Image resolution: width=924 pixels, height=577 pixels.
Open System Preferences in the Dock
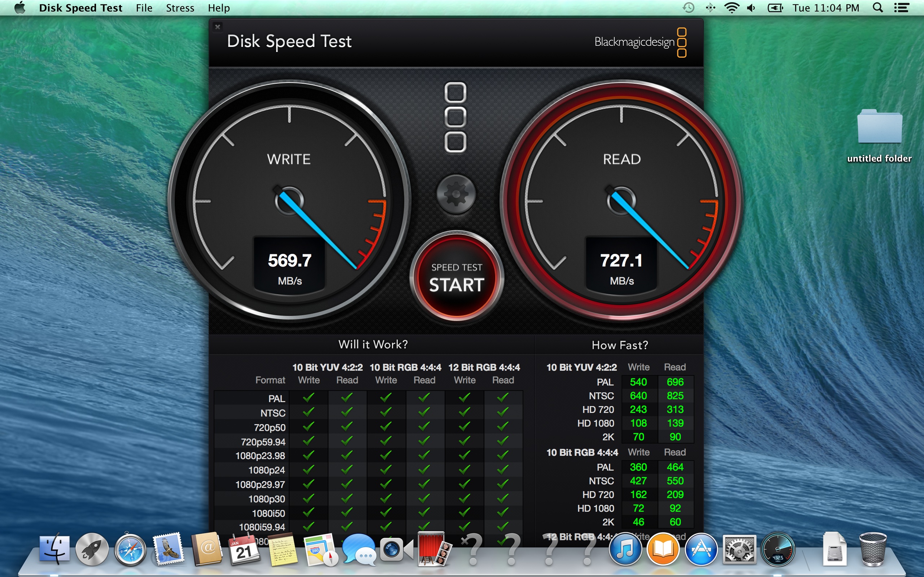pyautogui.click(x=739, y=550)
